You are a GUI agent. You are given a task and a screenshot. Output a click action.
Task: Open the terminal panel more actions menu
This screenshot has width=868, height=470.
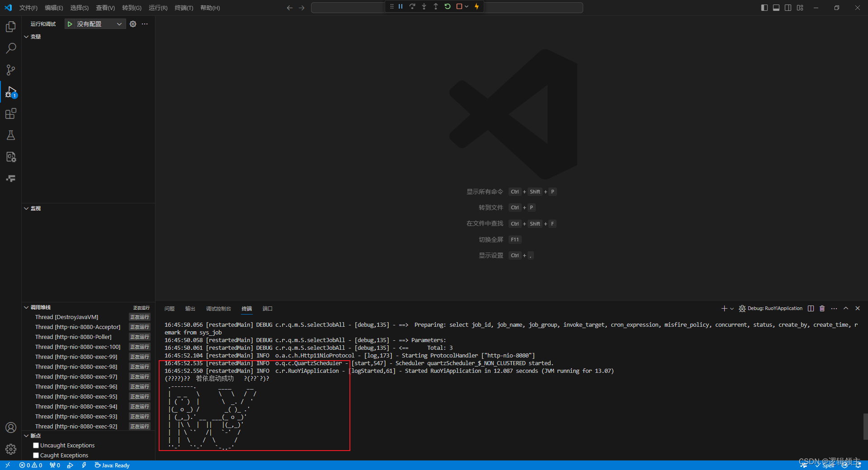point(834,308)
